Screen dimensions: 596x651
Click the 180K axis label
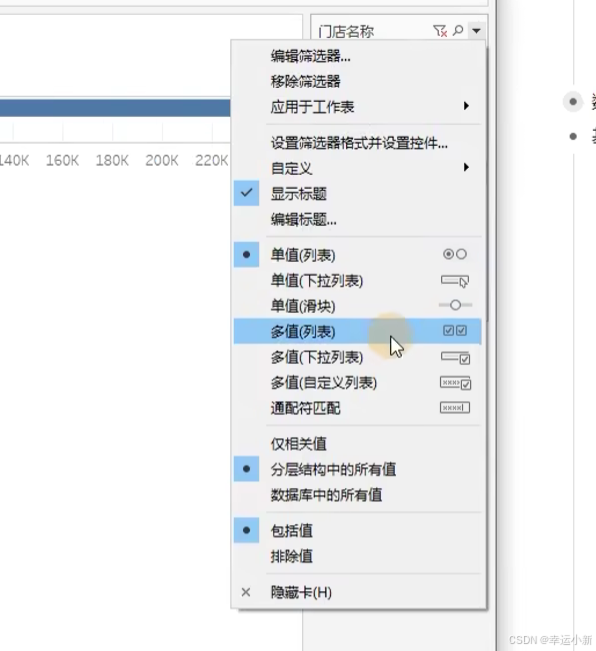click(x=112, y=160)
